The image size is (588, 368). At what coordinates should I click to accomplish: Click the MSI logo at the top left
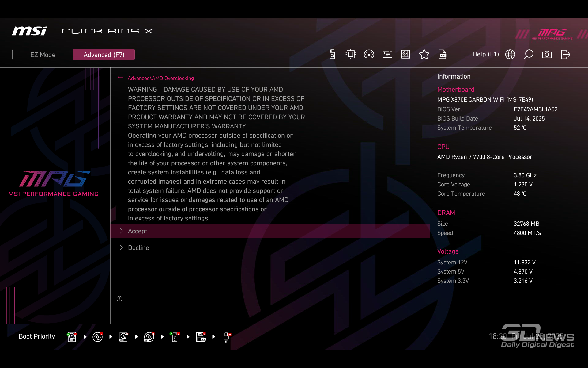29,31
